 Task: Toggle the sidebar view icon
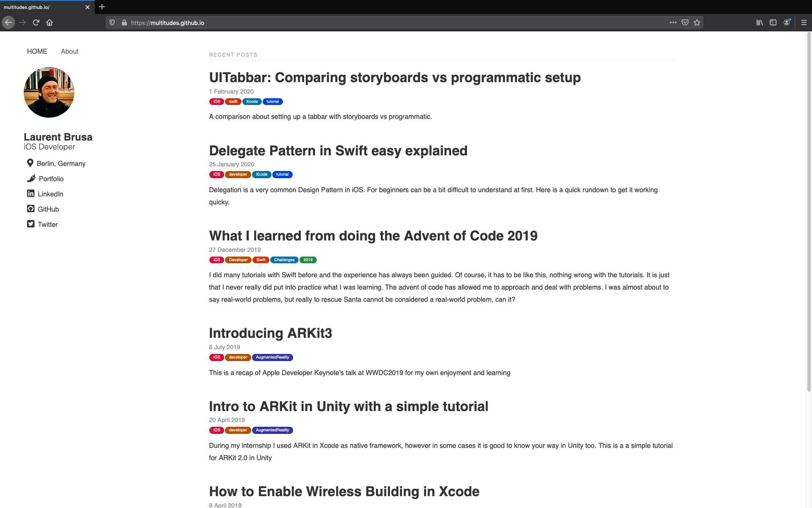pyautogui.click(x=773, y=22)
